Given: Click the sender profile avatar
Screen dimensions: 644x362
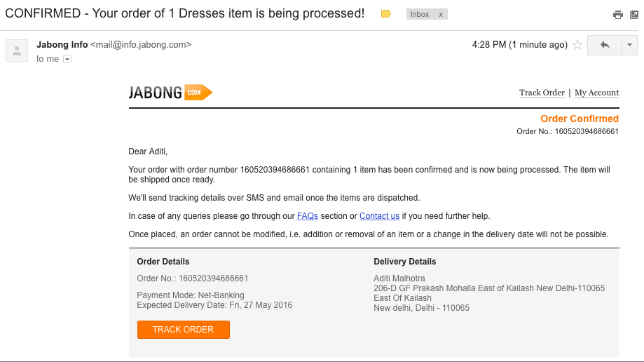Looking at the screenshot, I should (x=17, y=50).
